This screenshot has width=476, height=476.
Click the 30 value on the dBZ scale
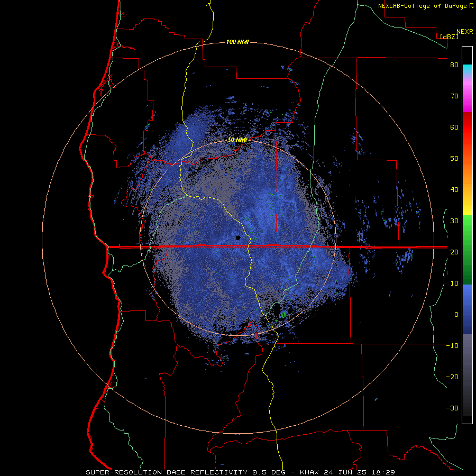point(454,221)
